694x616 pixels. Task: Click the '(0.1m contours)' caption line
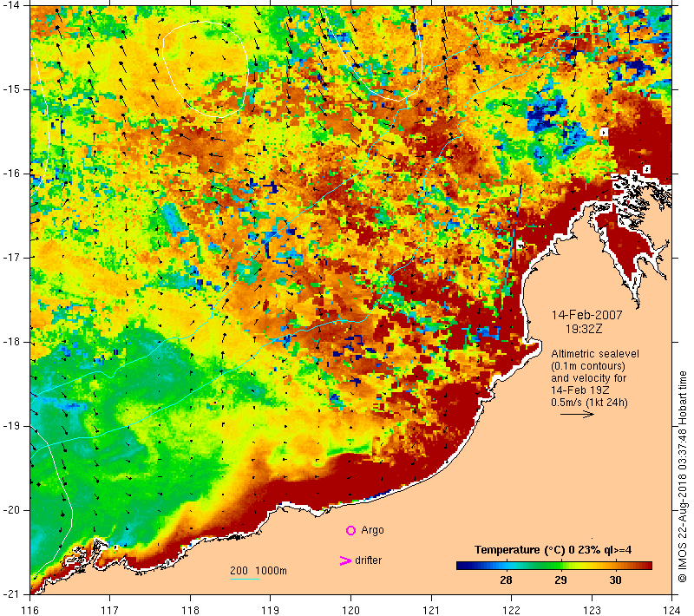(x=588, y=366)
